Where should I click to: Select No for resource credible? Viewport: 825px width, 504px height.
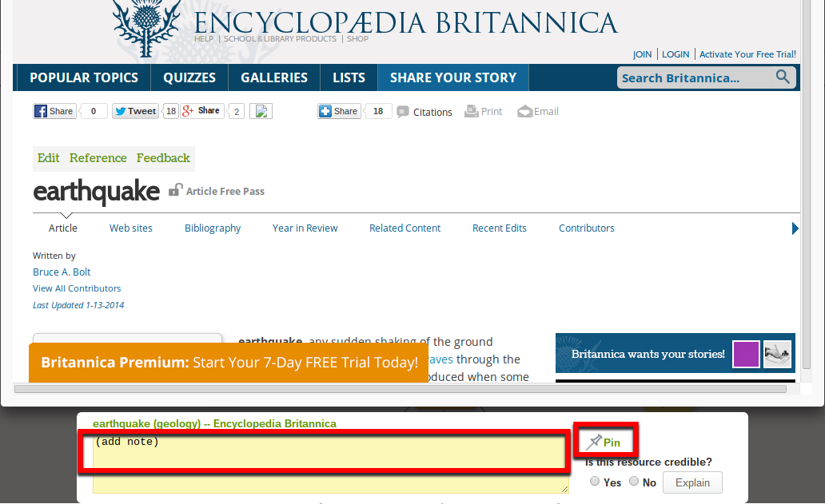coord(634,481)
